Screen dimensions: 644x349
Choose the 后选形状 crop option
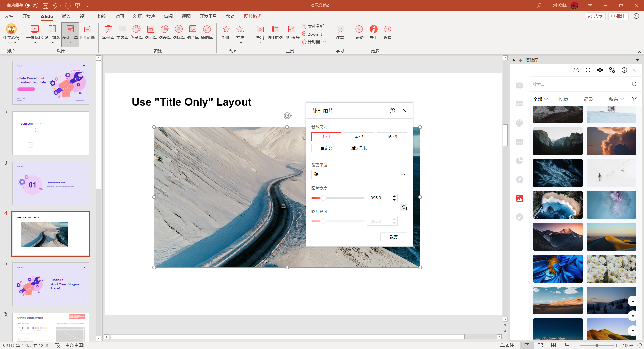pos(359,148)
